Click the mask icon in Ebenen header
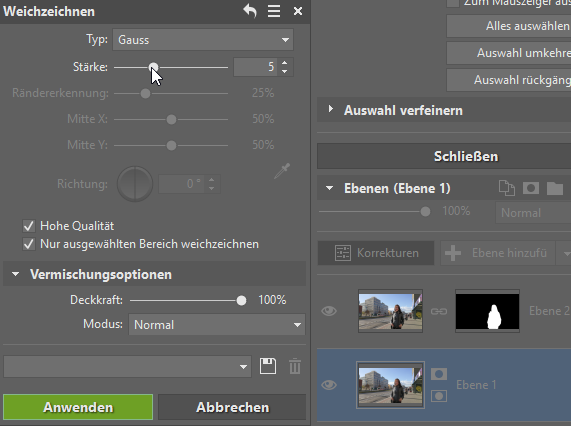 [531, 188]
